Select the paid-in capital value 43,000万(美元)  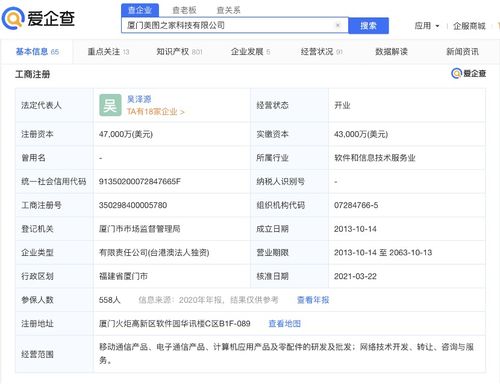point(361,134)
